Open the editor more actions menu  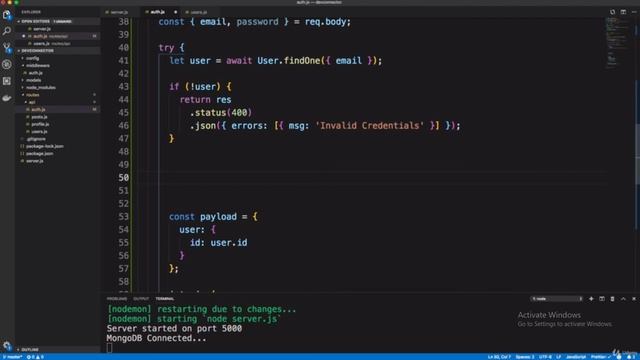633,12
